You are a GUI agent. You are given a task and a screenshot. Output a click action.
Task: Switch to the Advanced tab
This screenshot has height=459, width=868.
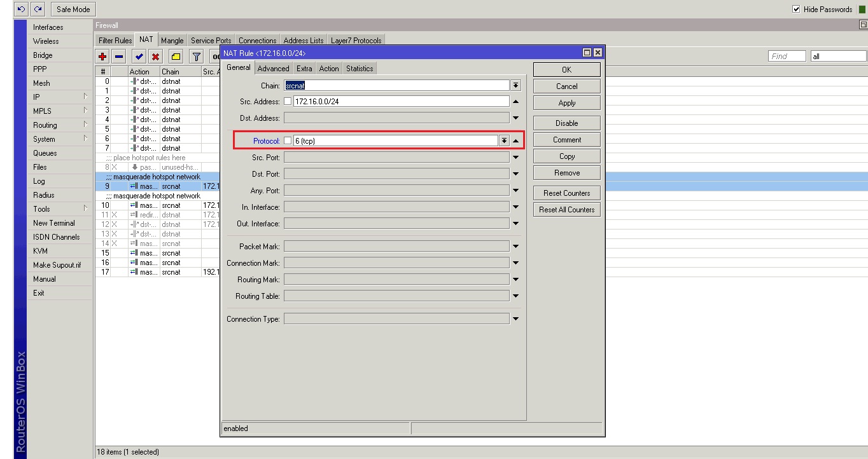pos(273,69)
